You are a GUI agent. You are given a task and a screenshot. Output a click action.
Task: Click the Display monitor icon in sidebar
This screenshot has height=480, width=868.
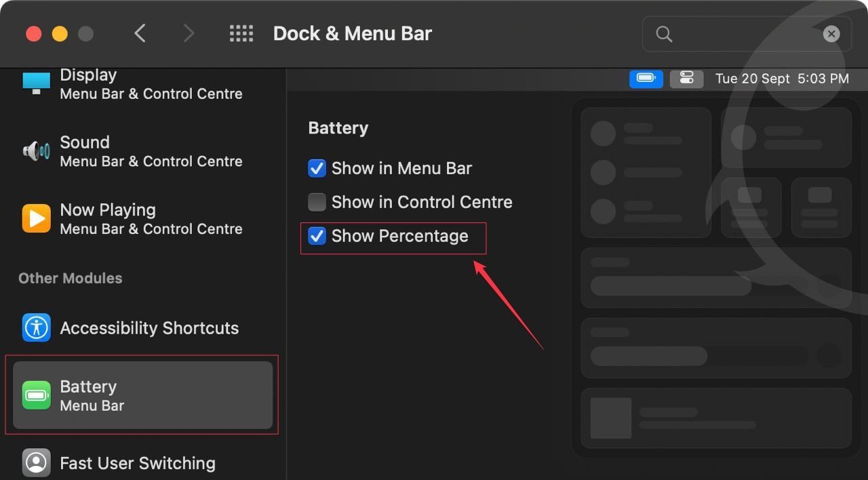tap(36, 84)
